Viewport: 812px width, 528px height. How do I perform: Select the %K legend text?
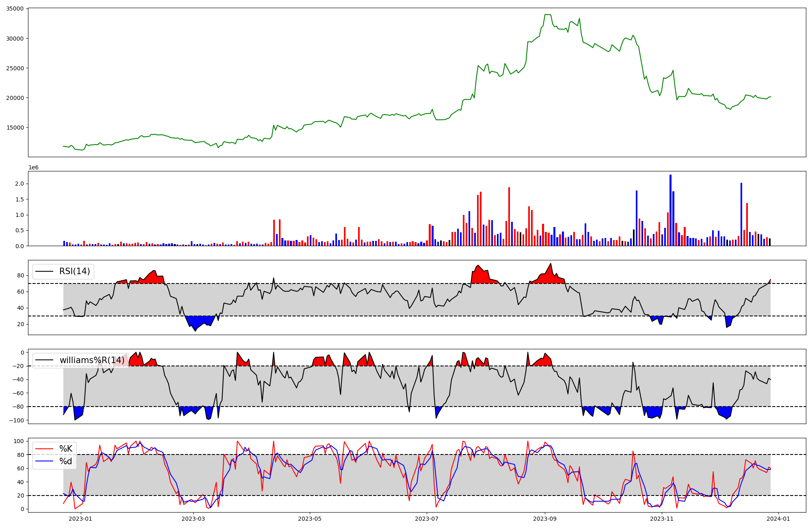tap(66, 449)
